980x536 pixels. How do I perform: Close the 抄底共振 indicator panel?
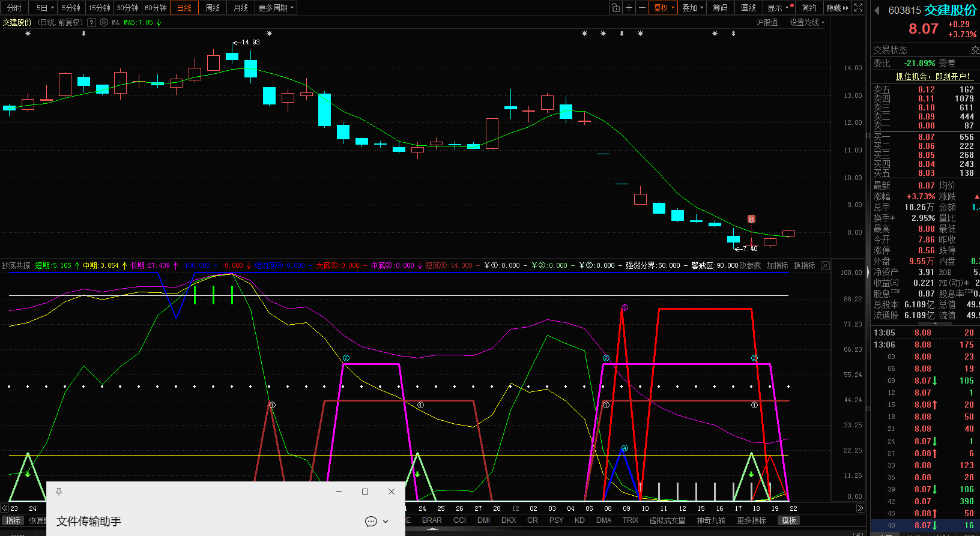[826, 265]
